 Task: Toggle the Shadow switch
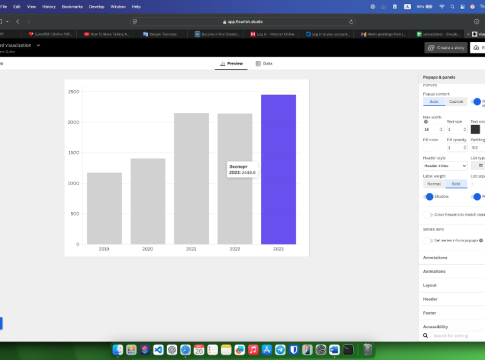428,197
